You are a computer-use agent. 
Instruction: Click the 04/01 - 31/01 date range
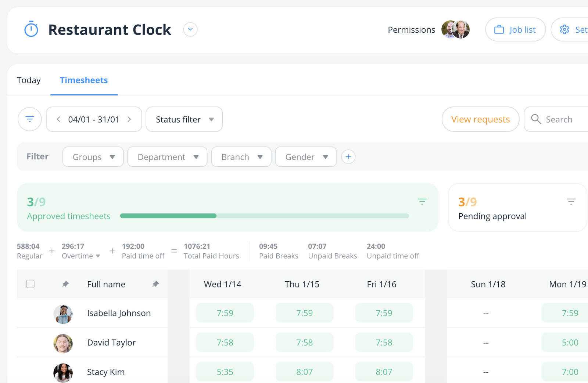pyautogui.click(x=94, y=119)
